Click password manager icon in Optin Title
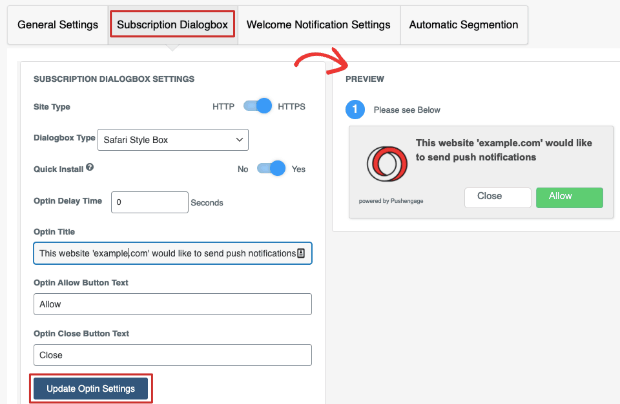Screen dimensions: 620x404 click(301, 253)
